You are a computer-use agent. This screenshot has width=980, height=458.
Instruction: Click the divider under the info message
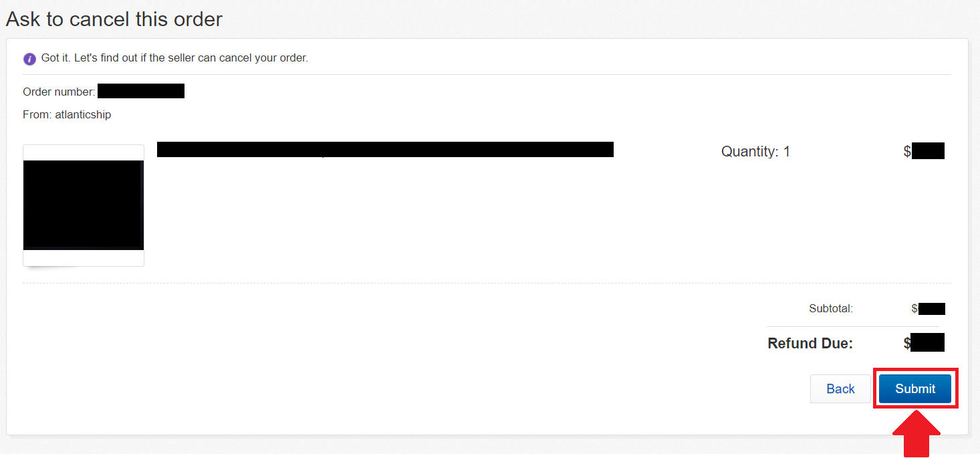(487, 74)
